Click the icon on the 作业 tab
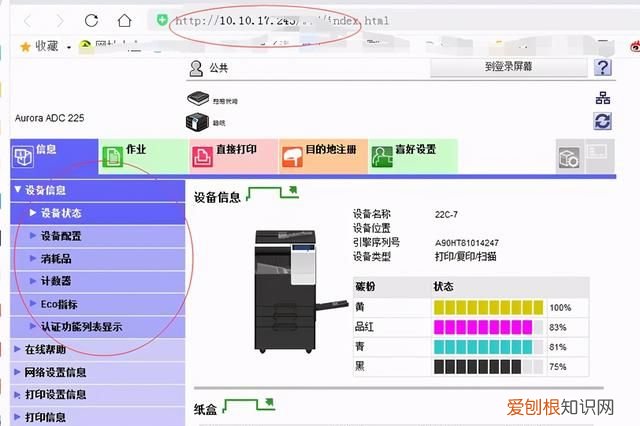640x426 pixels. coord(113,157)
